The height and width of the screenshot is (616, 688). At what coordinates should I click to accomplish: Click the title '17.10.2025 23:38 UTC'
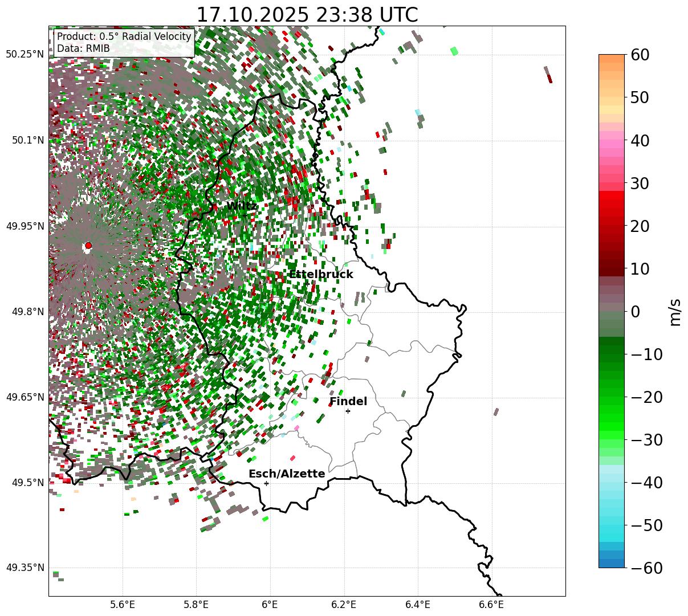tap(307, 15)
